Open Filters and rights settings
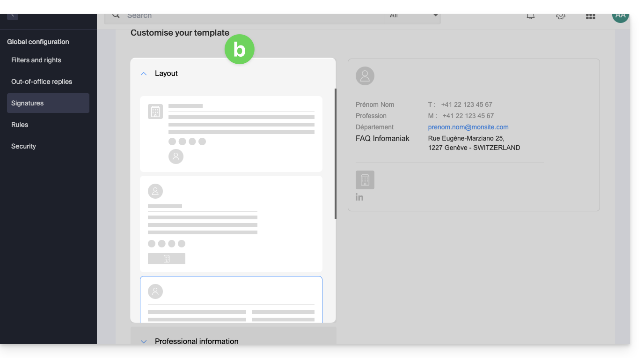 [36, 60]
